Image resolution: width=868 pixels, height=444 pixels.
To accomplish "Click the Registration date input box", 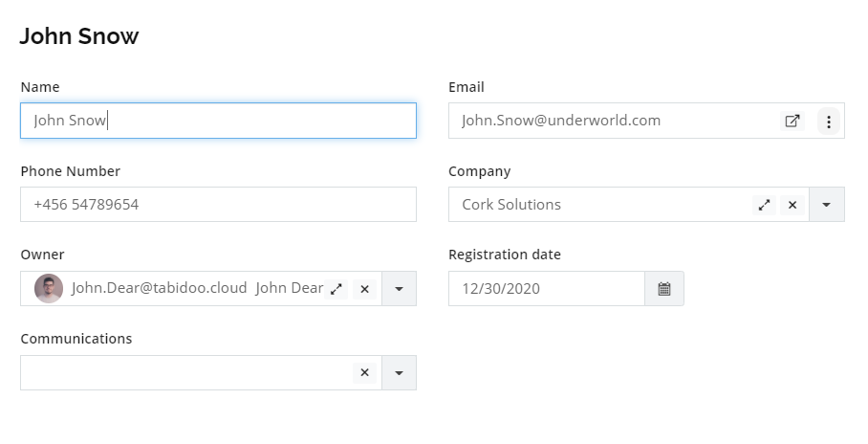I will (x=547, y=289).
